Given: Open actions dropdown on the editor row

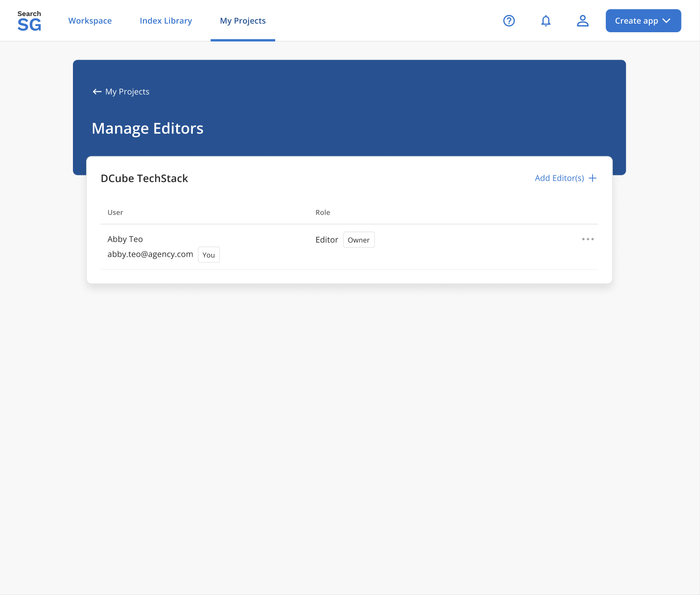Looking at the screenshot, I should point(588,239).
